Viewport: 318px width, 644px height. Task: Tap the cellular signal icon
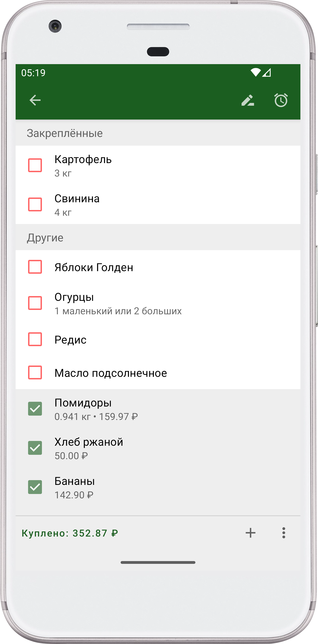(267, 72)
